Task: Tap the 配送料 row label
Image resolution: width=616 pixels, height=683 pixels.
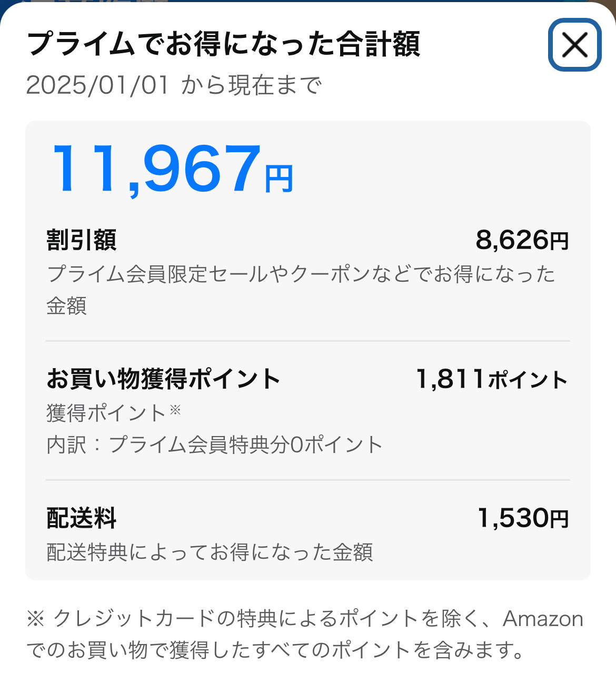Action: tap(82, 518)
